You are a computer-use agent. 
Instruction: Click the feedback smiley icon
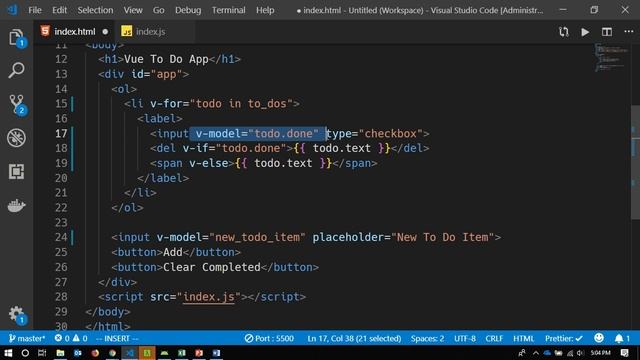[599, 338]
